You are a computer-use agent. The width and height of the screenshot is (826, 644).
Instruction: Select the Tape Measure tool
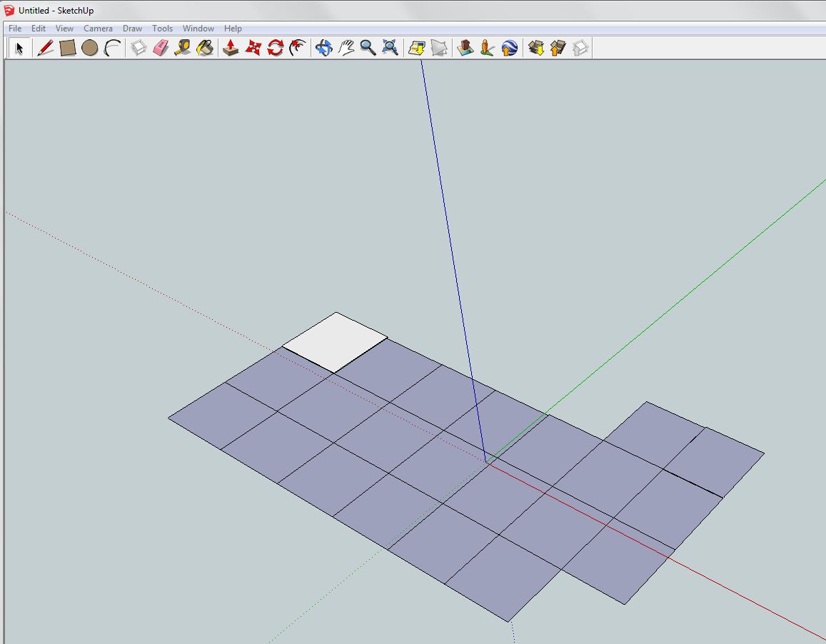point(183,48)
